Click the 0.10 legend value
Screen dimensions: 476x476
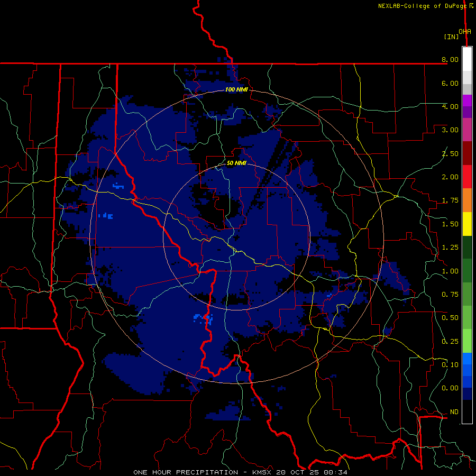pyautogui.click(x=450, y=365)
